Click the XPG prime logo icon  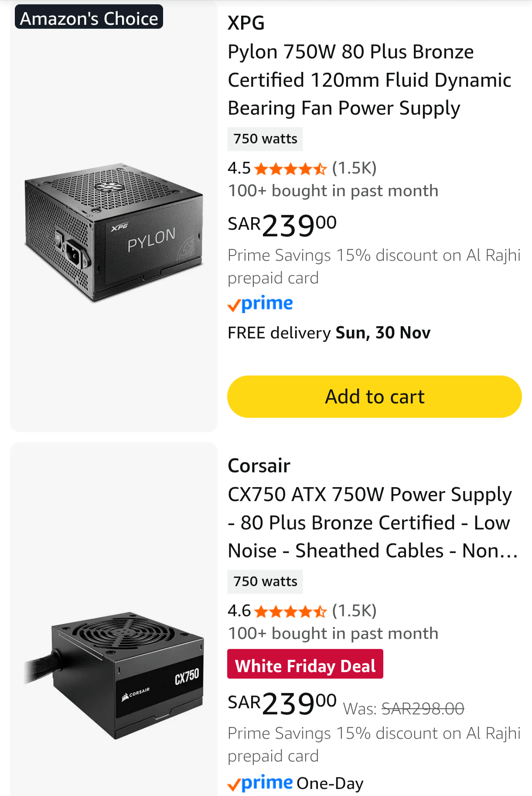260,304
